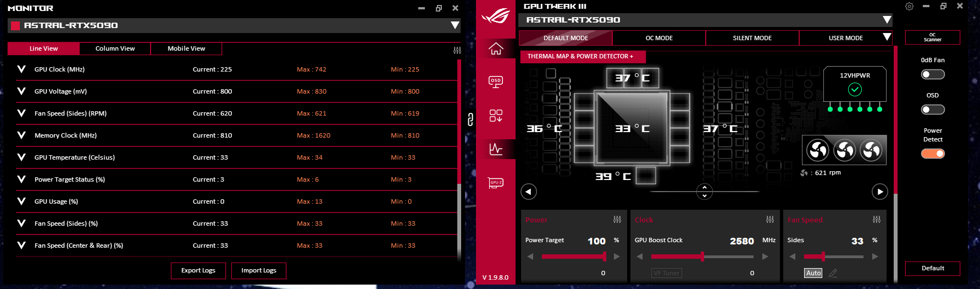
Task: Open the GPU Tweak Home page
Action: 496,49
